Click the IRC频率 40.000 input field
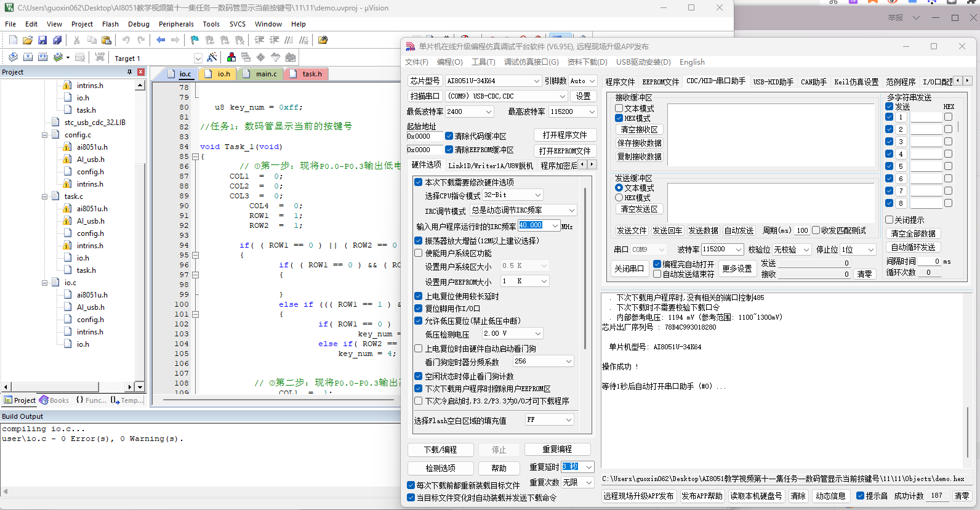The height and width of the screenshot is (510, 980). coord(533,225)
